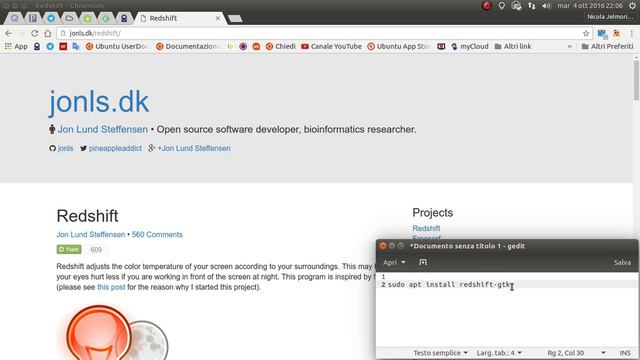Open the Documentazione bookmark

click(x=188, y=47)
